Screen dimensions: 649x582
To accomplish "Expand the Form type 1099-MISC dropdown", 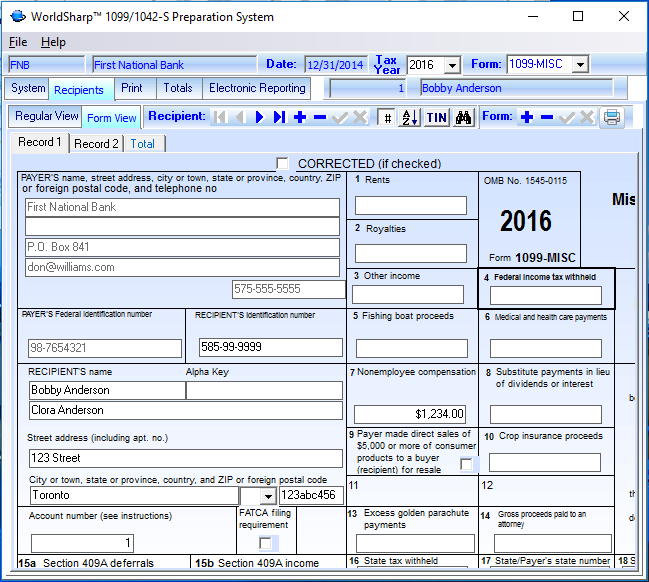I will pos(580,65).
